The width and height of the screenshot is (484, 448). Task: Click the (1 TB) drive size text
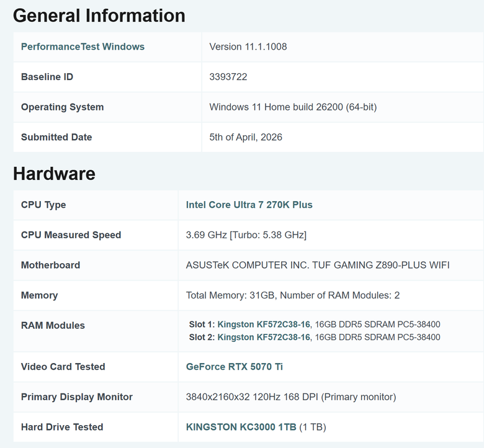313,427
